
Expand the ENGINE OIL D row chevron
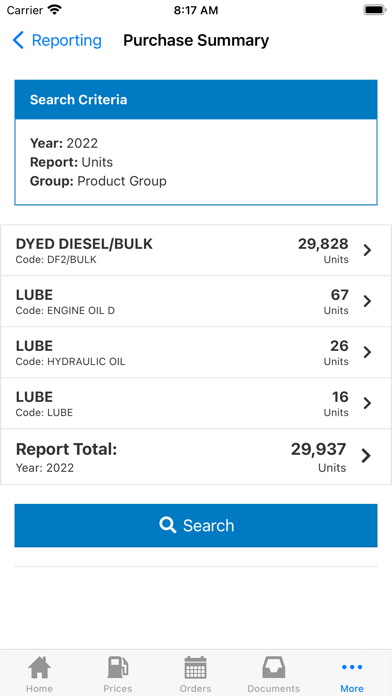pyautogui.click(x=367, y=301)
